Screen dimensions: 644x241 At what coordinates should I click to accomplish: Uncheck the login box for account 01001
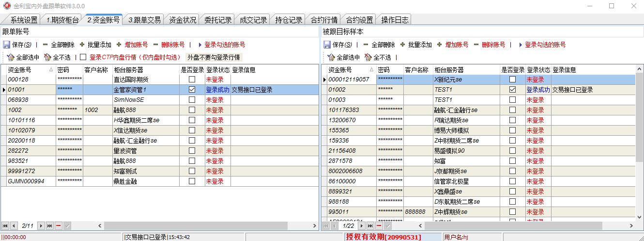click(x=192, y=90)
